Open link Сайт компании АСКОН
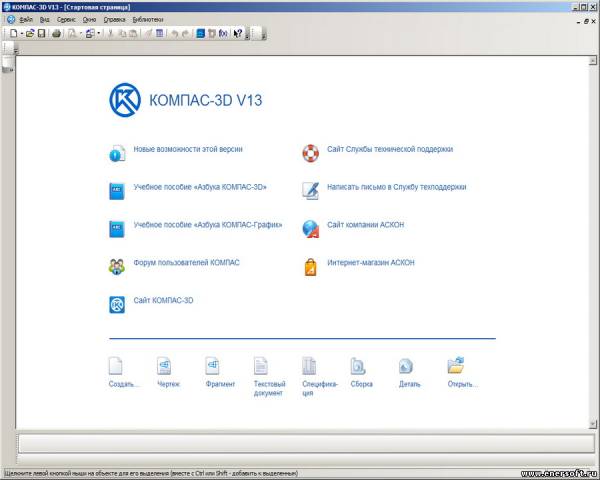This screenshot has width=600, height=480. [365, 225]
